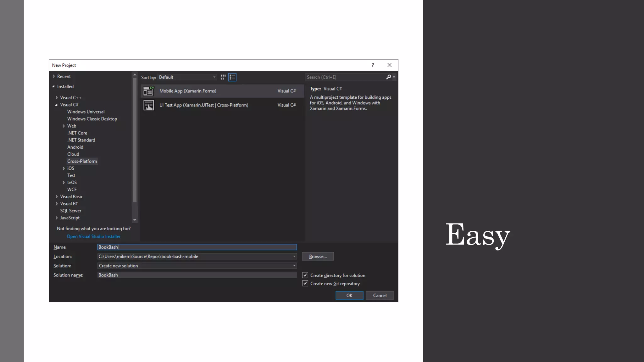Open the Solution combo box
This screenshot has width=644, height=362.
click(x=197, y=266)
